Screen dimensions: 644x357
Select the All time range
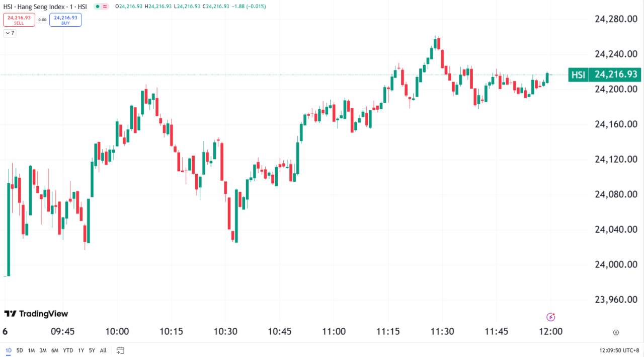pos(103,350)
